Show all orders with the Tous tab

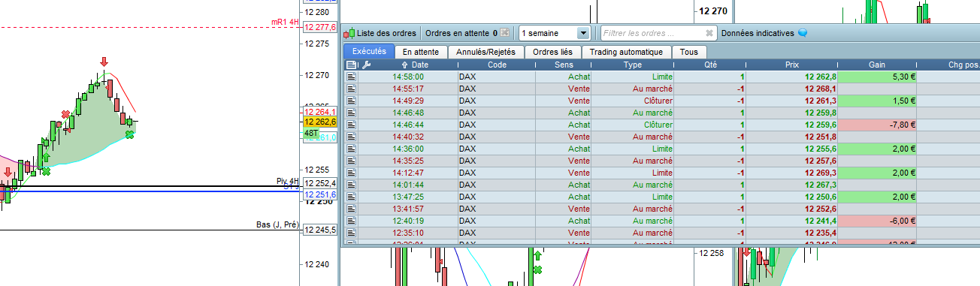(x=688, y=52)
